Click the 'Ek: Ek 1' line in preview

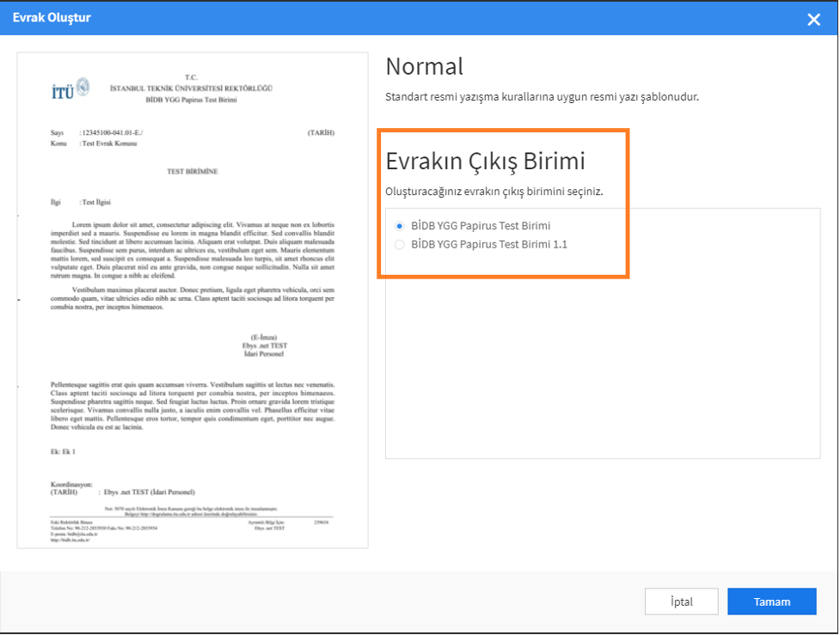coord(64,452)
